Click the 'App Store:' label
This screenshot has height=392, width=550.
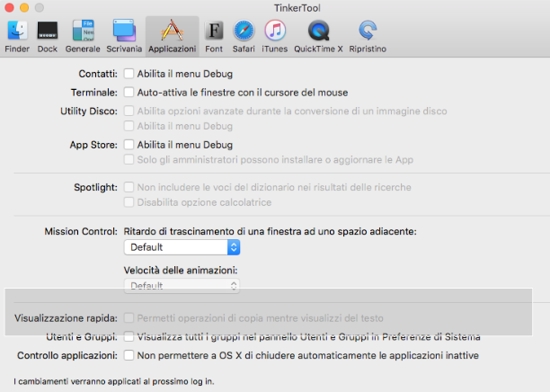93,145
